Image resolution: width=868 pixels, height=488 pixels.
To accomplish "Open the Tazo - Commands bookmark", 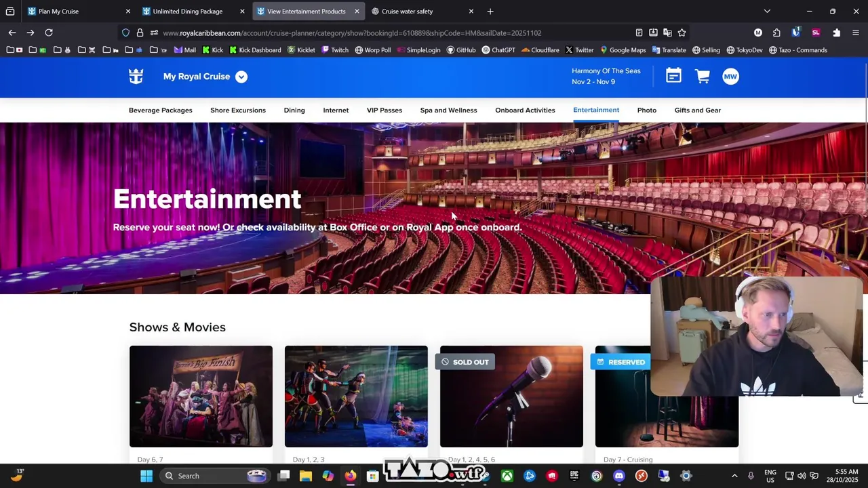I will (x=797, y=50).
